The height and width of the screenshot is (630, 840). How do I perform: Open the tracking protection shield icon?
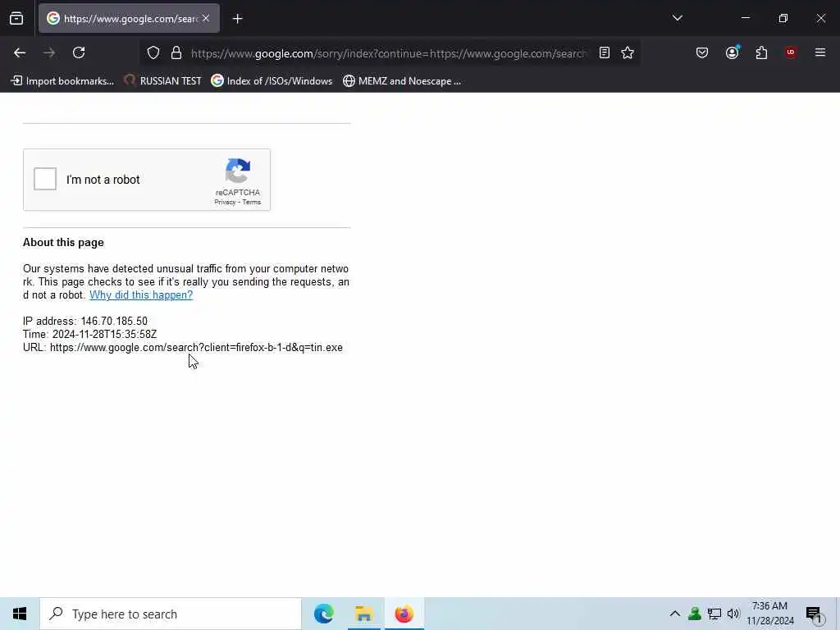(x=153, y=52)
